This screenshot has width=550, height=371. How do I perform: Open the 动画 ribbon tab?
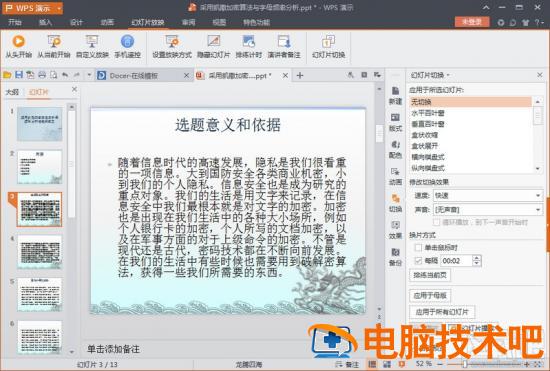(x=107, y=22)
